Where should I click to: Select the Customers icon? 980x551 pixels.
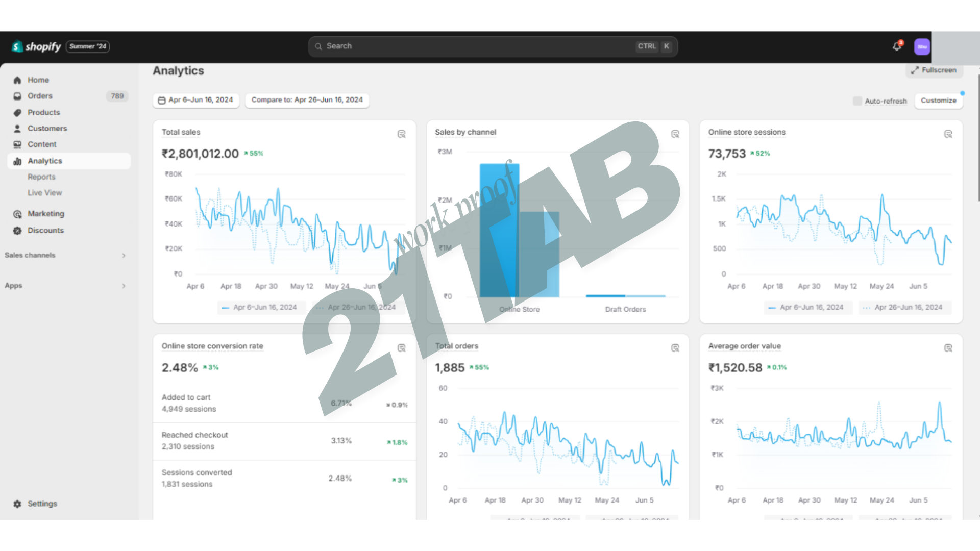[17, 128]
